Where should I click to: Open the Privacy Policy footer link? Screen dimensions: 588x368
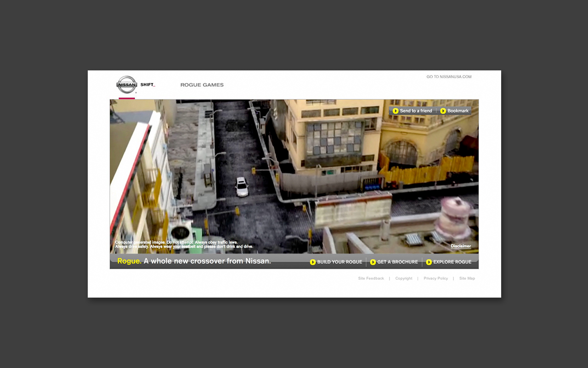point(436,278)
